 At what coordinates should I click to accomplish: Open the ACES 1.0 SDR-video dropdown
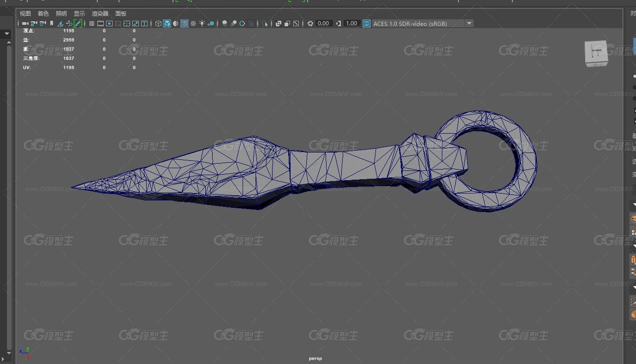click(x=423, y=23)
